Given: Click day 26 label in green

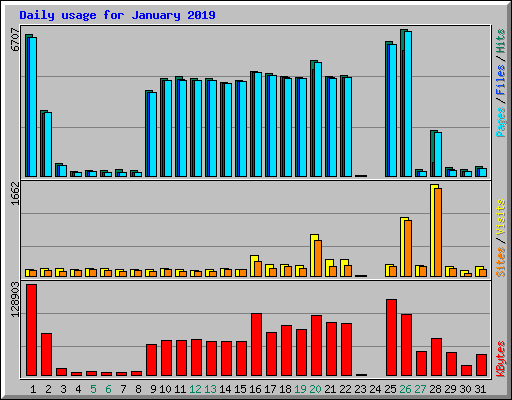Looking at the screenshot, I should pos(405,389).
